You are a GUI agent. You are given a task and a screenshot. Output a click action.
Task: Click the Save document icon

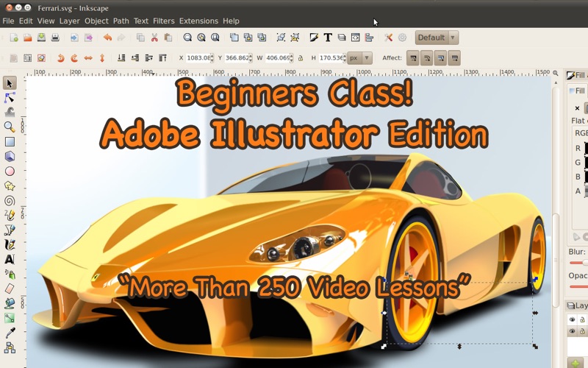tap(41, 38)
